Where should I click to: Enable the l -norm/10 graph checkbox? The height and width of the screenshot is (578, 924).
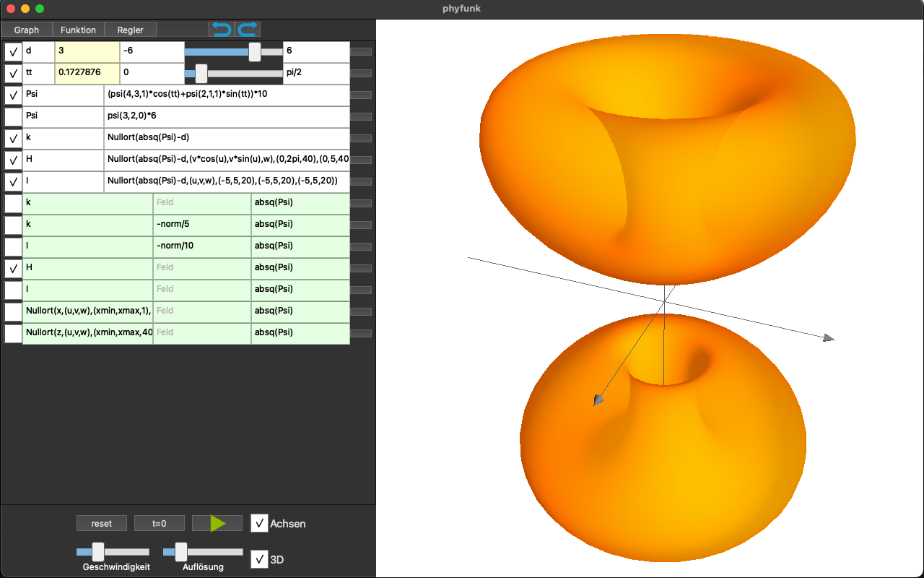[x=13, y=247]
